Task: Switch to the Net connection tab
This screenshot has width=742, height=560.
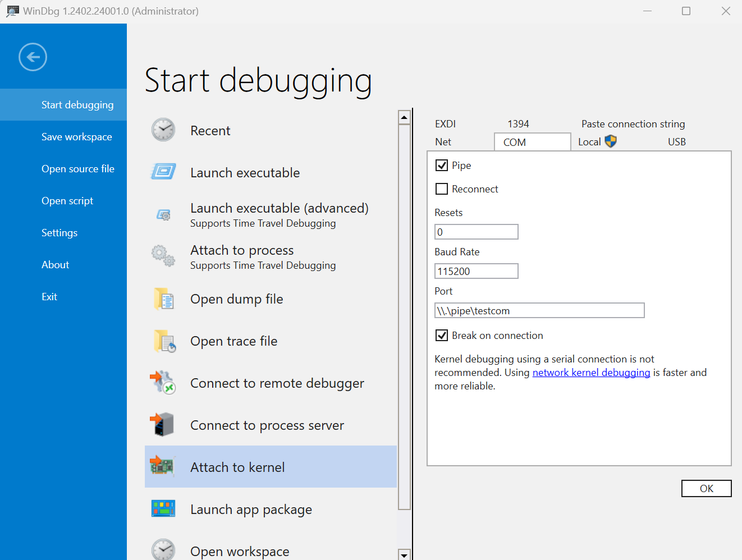Action: (443, 141)
